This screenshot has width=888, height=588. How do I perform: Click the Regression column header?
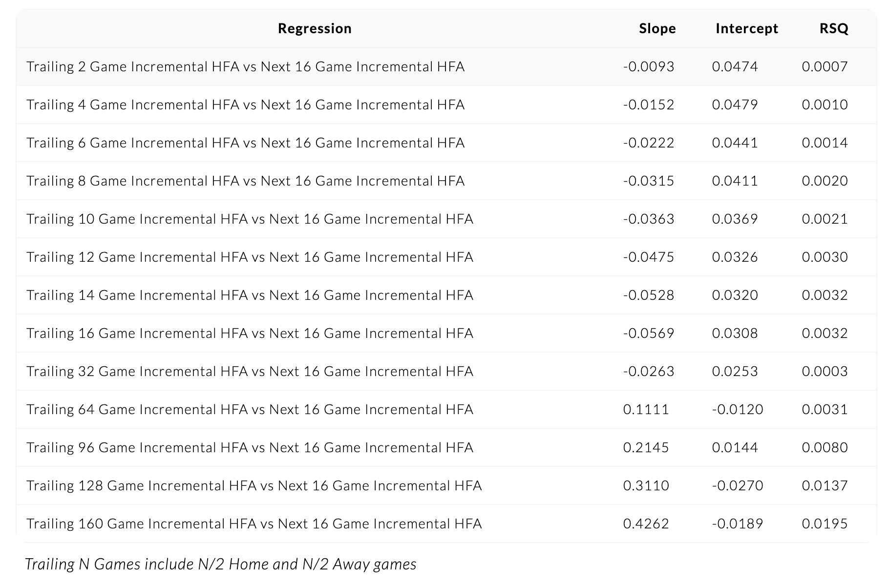point(315,28)
